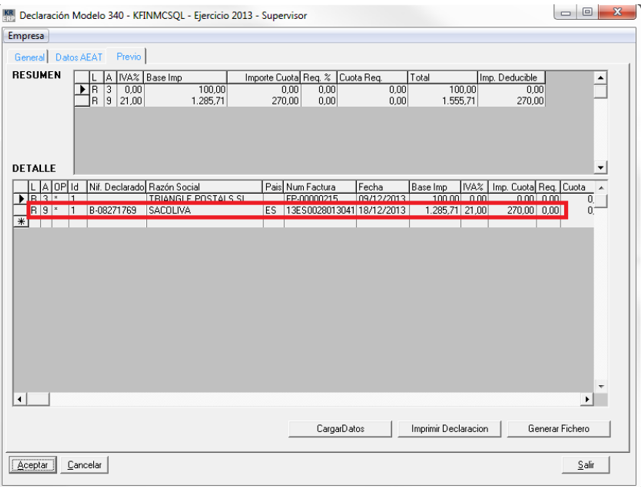Click the Generar Fichero button
This screenshot has width=641, height=487.
point(569,429)
